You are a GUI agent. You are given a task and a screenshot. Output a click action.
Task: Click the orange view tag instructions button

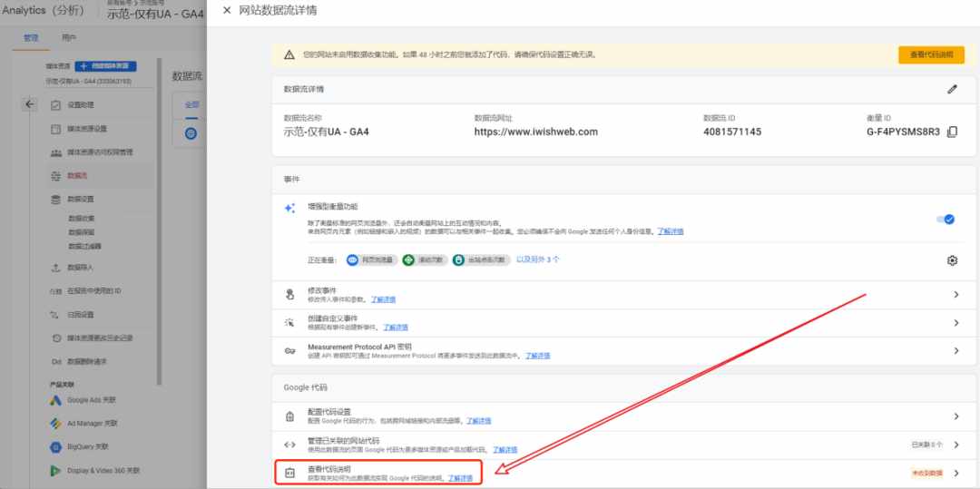coord(931,55)
